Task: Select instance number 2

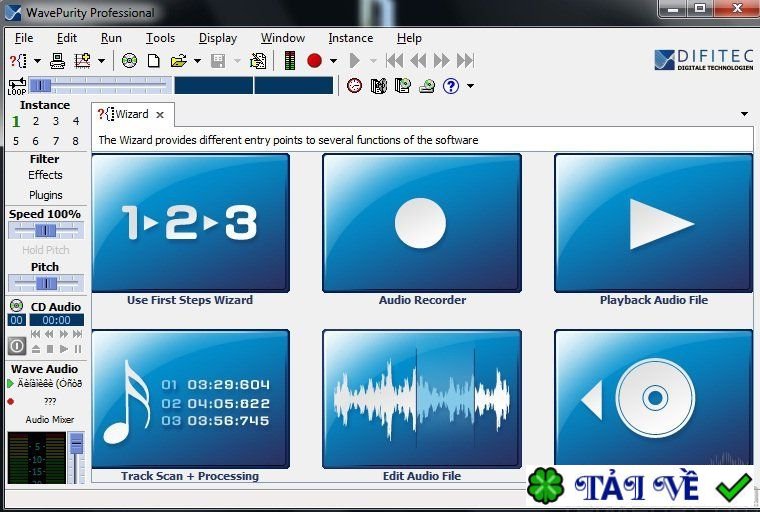Action: click(36, 122)
